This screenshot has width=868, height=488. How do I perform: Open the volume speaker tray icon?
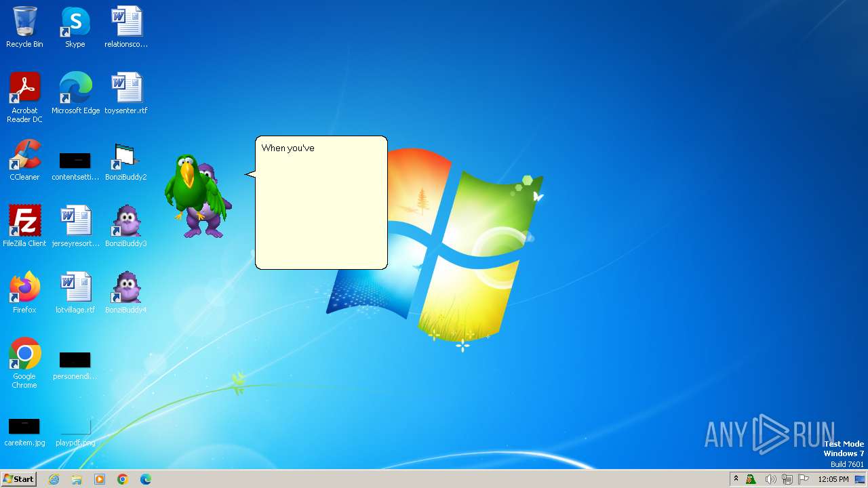770,479
